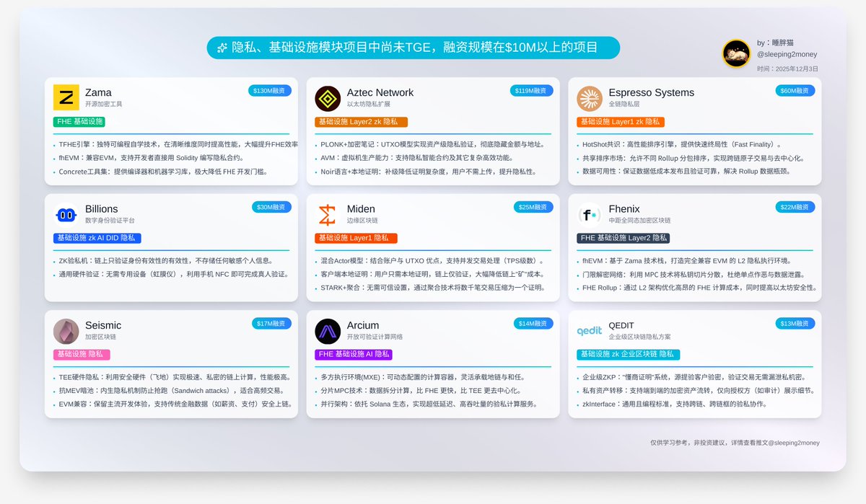Click the date '时间：2025年12月3日'

tap(787, 68)
